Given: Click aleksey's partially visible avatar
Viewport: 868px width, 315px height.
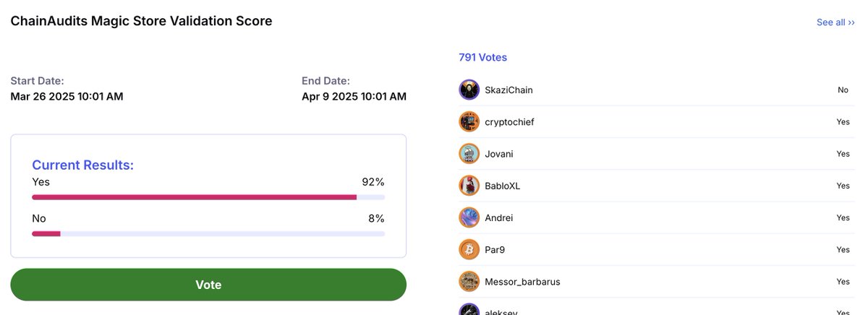Looking at the screenshot, I should tap(469, 309).
